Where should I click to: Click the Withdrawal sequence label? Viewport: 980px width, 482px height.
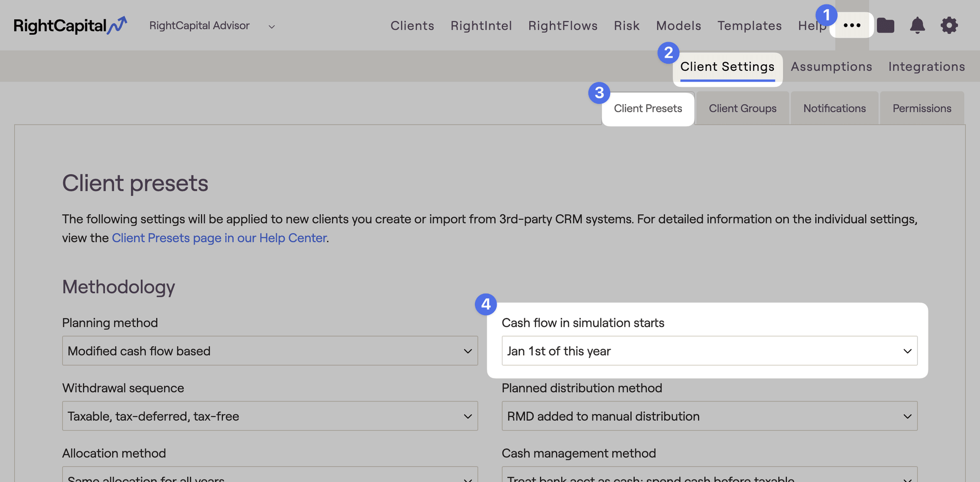[123, 388]
